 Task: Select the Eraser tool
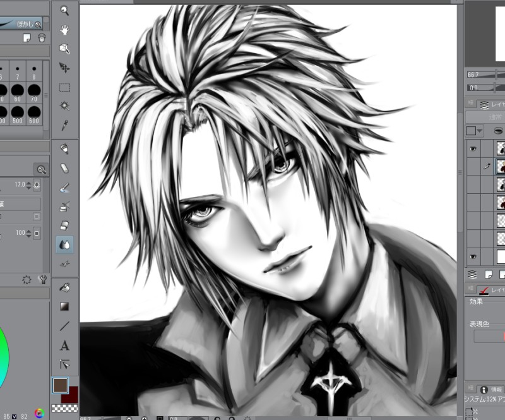coord(65,225)
